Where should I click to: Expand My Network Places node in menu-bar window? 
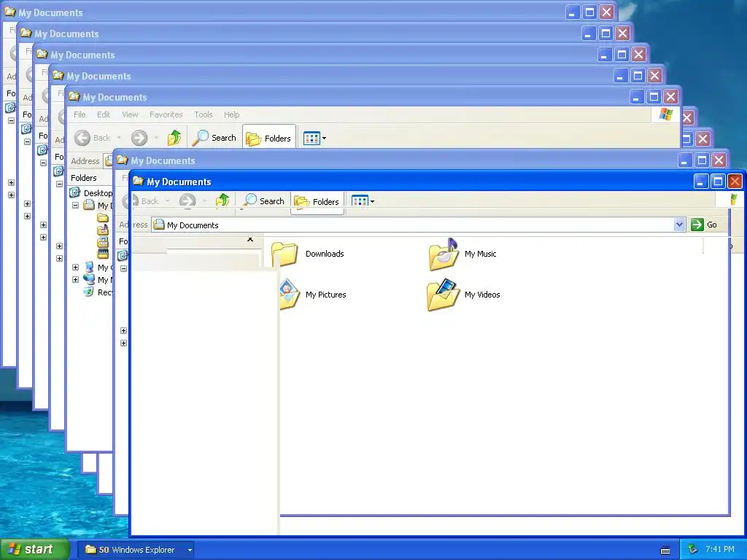tap(75, 279)
